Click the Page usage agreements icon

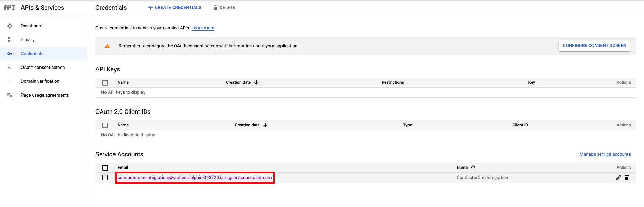[x=10, y=95]
